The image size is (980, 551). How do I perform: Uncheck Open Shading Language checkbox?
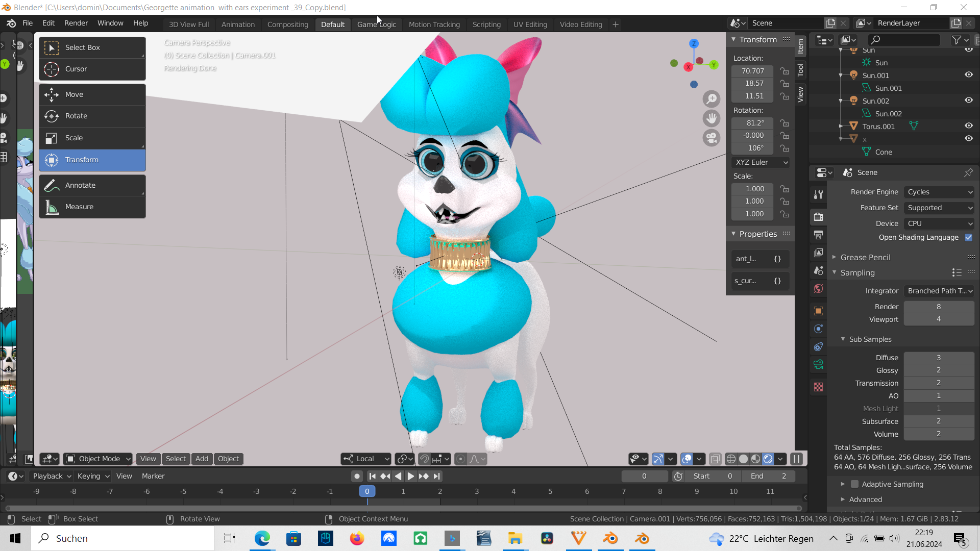(968, 237)
